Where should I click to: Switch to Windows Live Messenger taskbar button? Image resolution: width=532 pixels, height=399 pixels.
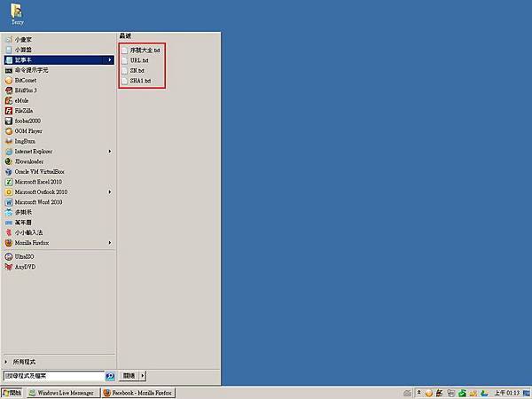point(64,393)
